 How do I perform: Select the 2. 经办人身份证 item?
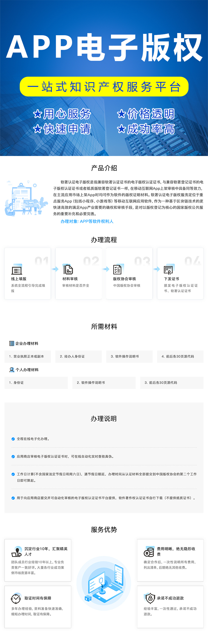[78, 356]
